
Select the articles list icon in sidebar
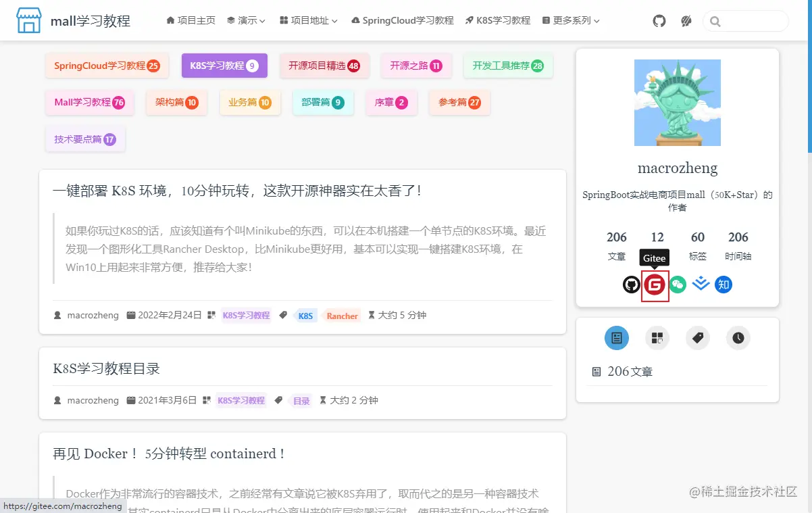[617, 338]
